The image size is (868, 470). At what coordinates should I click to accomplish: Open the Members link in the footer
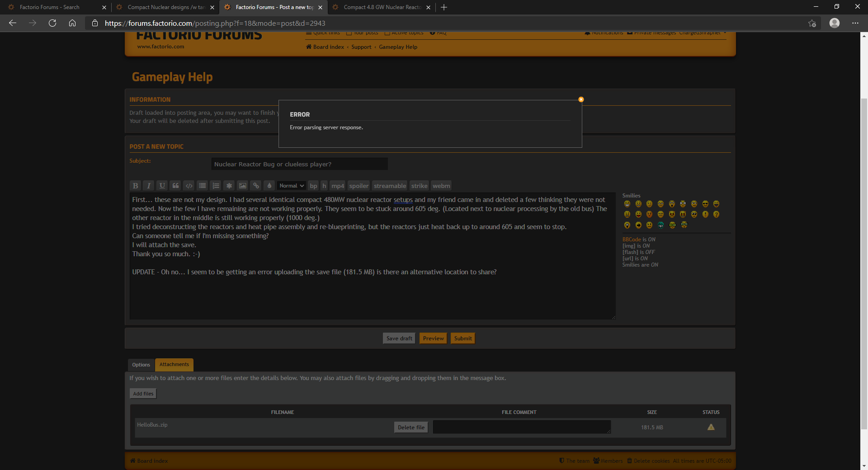coord(608,461)
